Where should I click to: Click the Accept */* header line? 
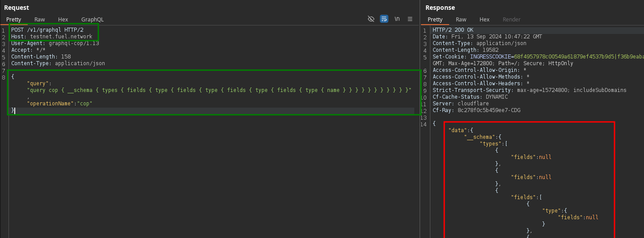tap(28, 50)
